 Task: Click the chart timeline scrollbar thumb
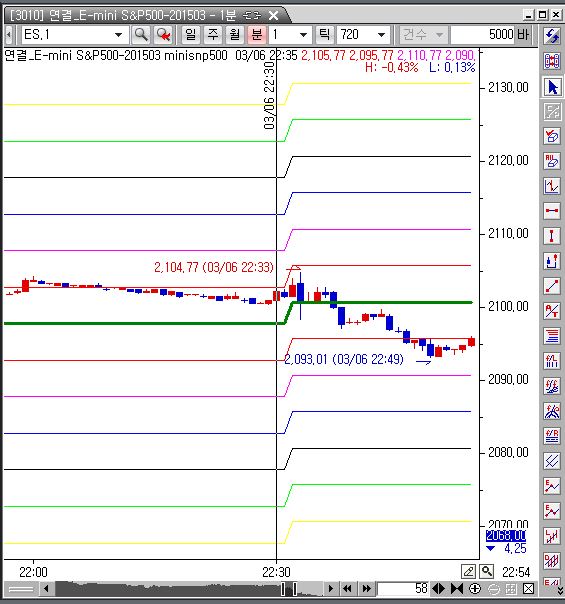[x=289, y=589]
